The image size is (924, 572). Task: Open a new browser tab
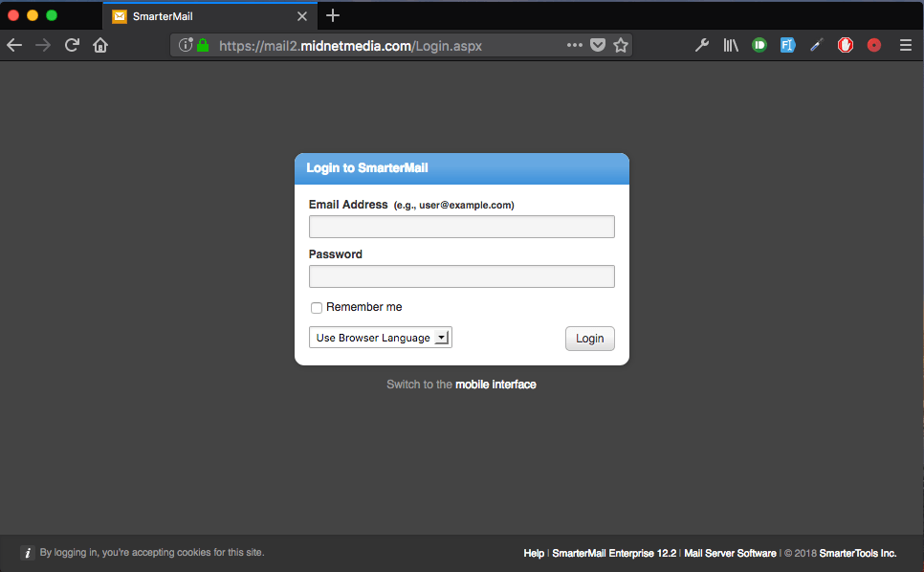332,15
